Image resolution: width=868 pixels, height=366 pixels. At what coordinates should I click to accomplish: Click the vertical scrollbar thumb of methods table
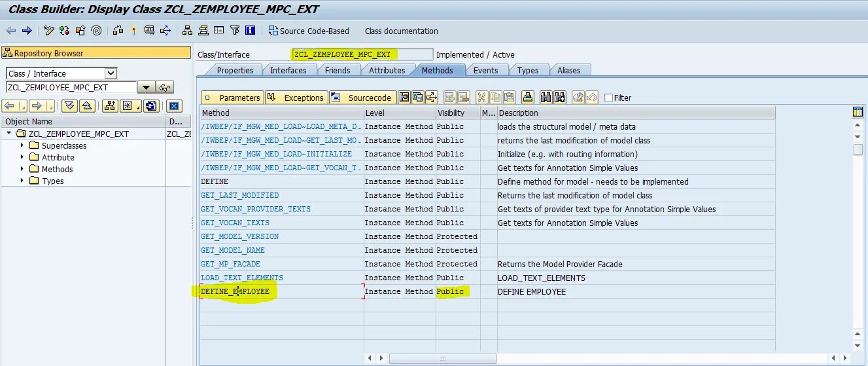pyautogui.click(x=858, y=149)
